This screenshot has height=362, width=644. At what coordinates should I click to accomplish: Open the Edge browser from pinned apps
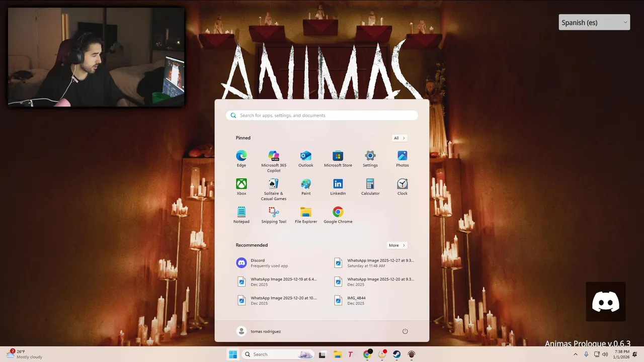242,158
